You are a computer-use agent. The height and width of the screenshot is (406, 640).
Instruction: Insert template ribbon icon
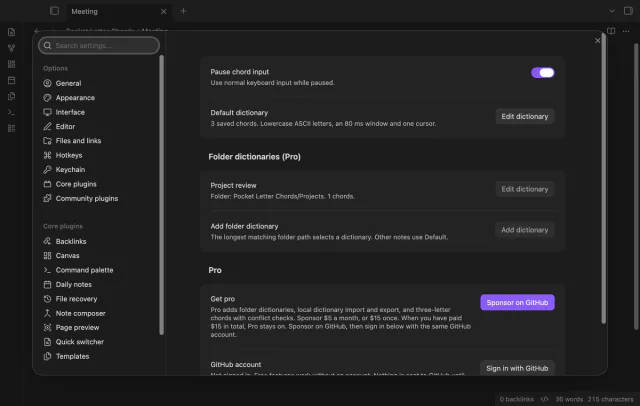click(11, 96)
